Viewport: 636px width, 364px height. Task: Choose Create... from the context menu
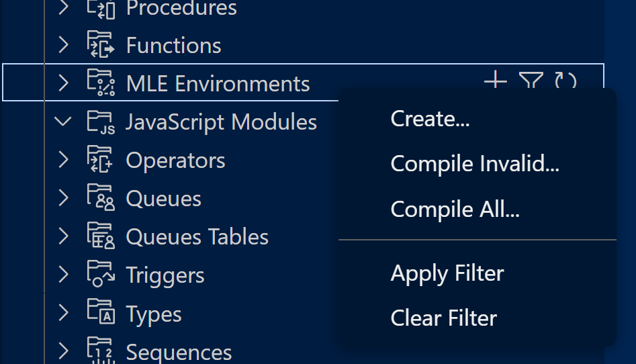[430, 119]
